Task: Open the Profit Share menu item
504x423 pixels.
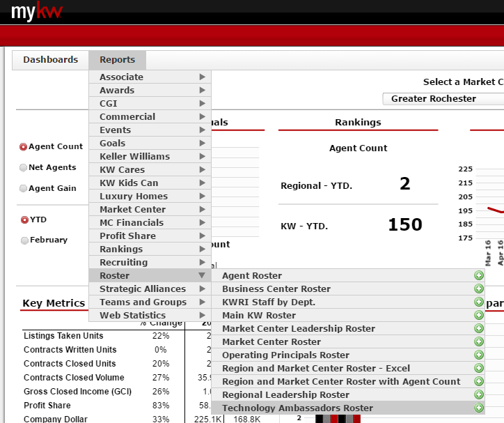Action: [150, 236]
